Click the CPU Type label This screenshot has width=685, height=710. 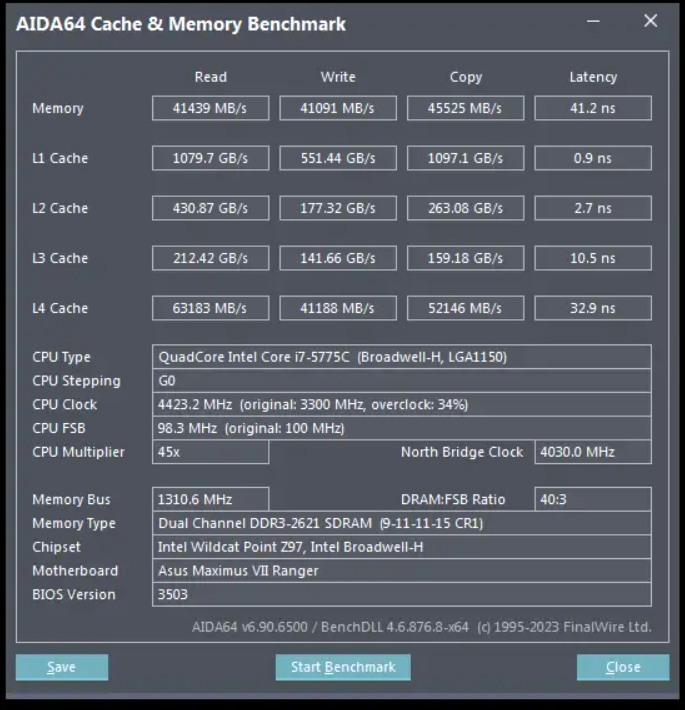[61, 357]
